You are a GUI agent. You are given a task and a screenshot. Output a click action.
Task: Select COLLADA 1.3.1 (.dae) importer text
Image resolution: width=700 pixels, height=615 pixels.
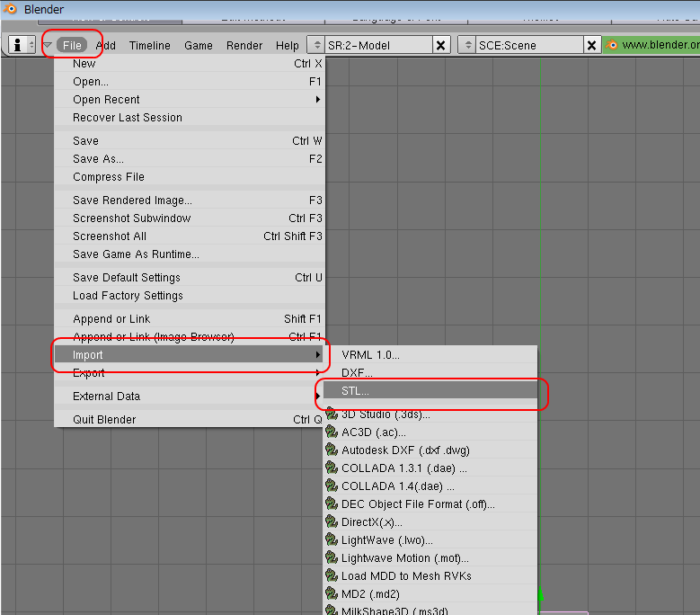point(404,468)
